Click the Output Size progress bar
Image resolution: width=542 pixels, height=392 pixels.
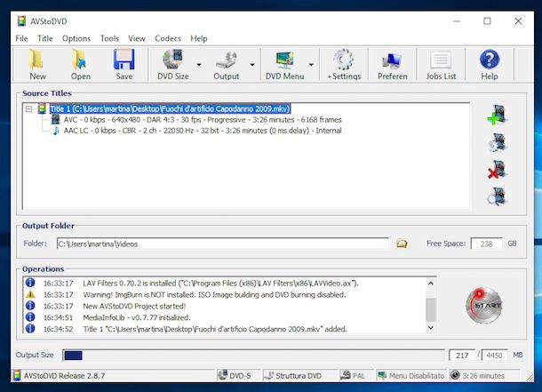(253, 355)
